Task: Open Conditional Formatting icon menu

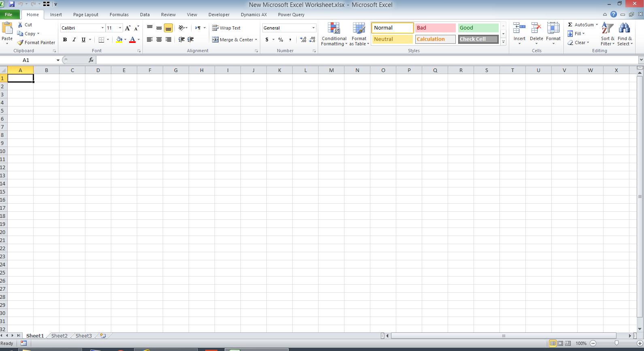Action: coord(334,28)
